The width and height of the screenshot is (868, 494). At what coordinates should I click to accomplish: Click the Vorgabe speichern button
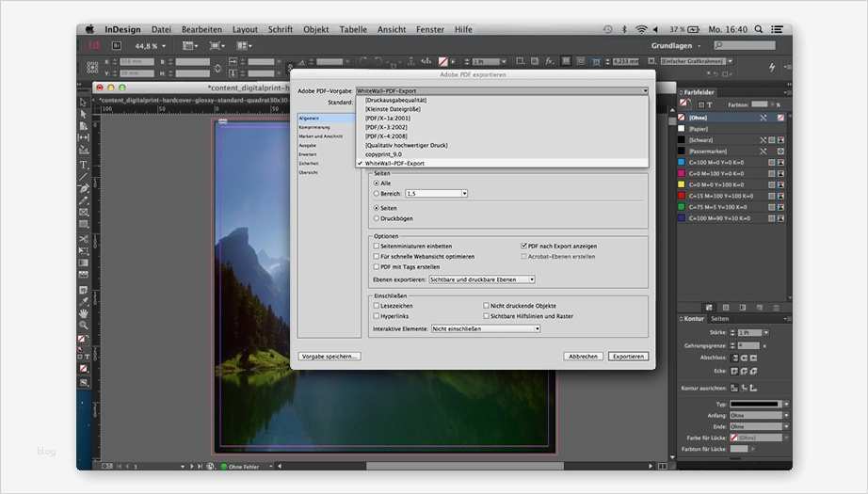tap(329, 357)
